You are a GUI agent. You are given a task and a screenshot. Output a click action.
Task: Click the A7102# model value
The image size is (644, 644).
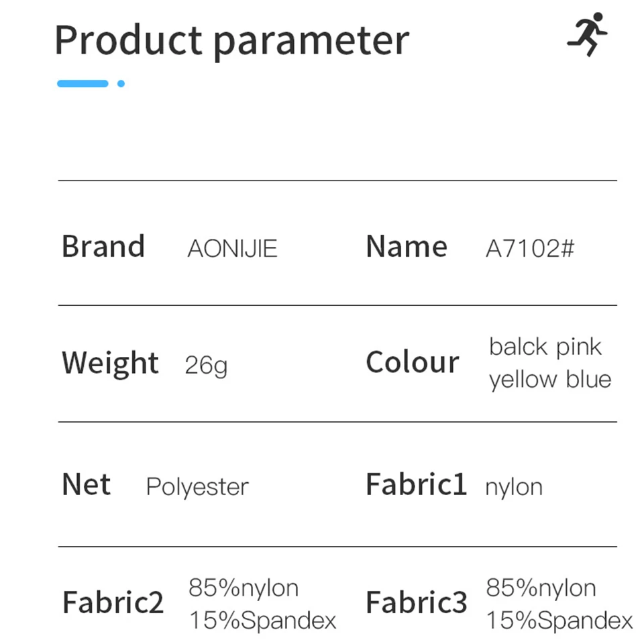click(530, 249)
